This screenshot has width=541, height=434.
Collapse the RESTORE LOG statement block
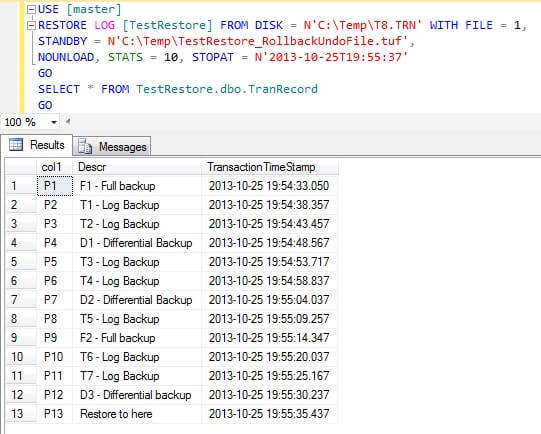[x=31, y=26]
